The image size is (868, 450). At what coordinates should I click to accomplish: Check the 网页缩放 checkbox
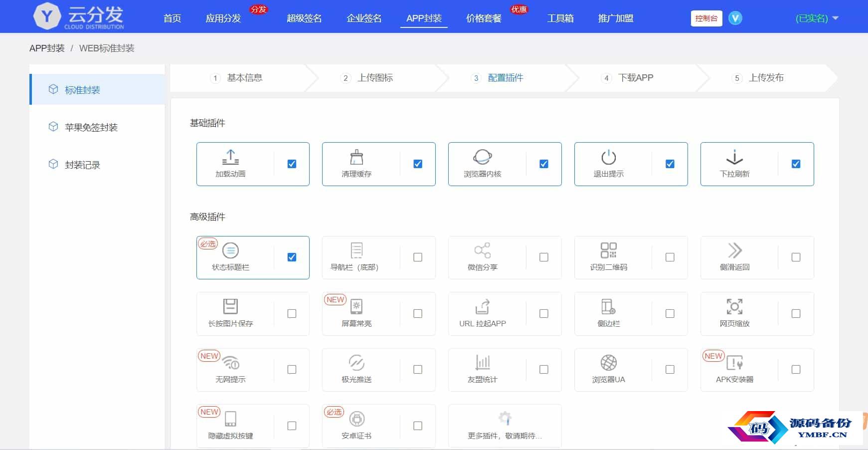(796, 313)
